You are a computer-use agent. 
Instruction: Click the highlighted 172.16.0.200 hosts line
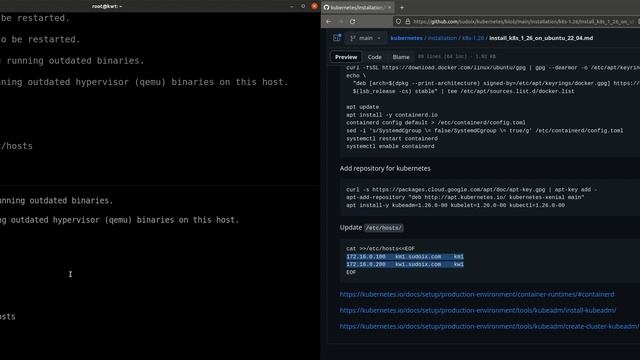click(x=405, y=264)
